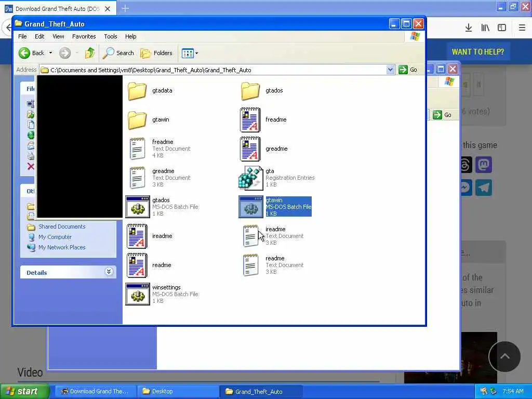Open the gtadata folder icon

click(x=137, y=90)
